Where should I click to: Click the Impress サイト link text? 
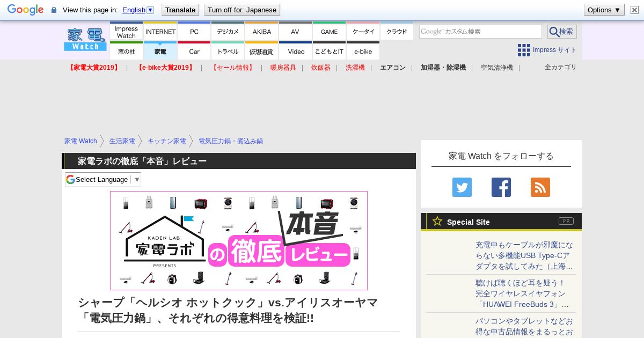[x=555, y=50]
